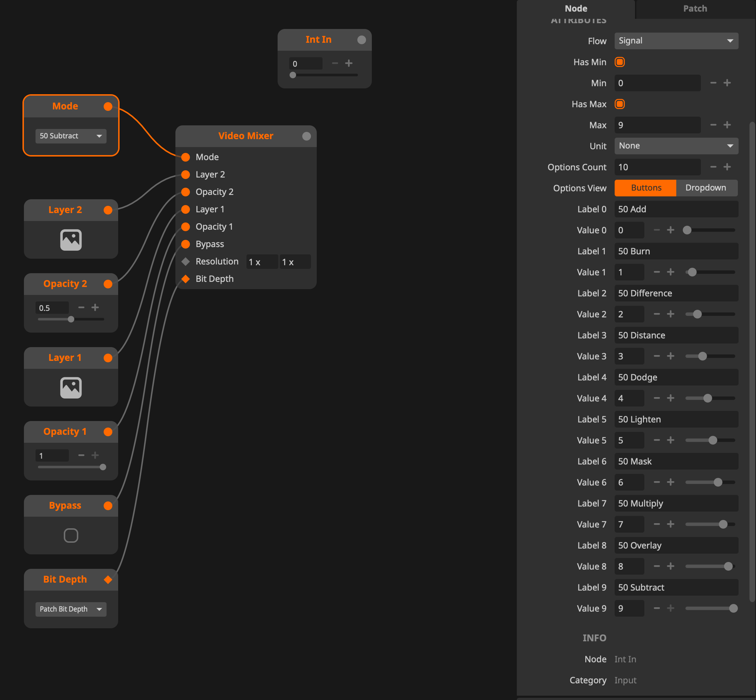Open the Patch Bit Depth dropdown

pyautogui.click(x=71, y=609)
